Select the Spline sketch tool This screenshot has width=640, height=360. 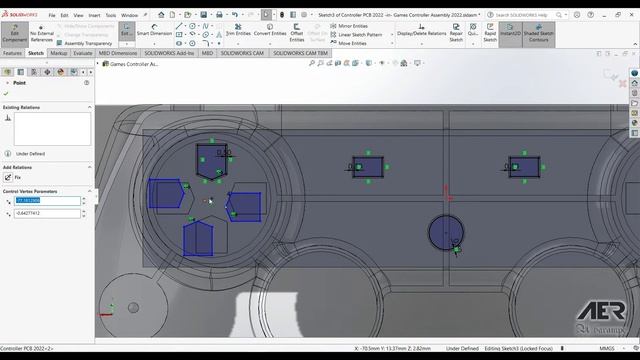coord(205,26)
